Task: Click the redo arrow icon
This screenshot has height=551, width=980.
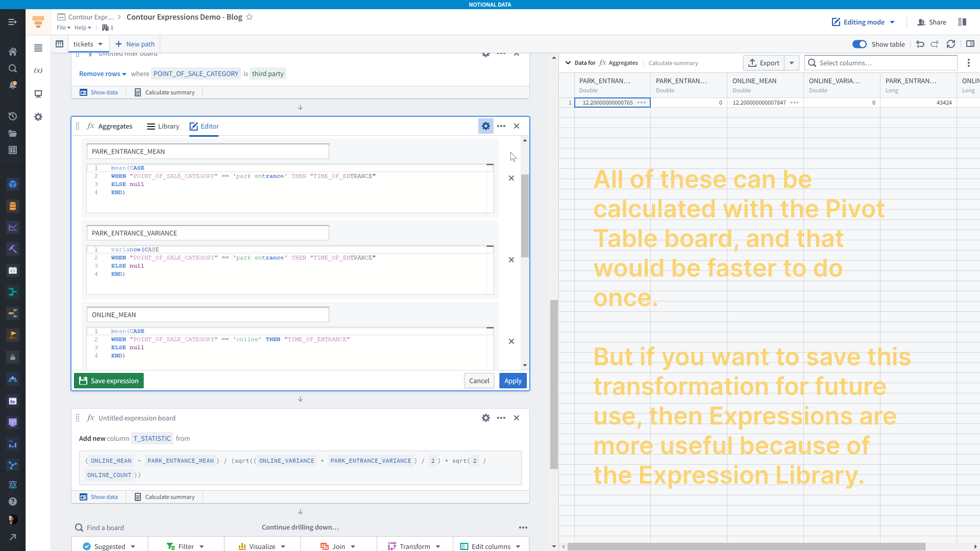Action: [935, 44]
